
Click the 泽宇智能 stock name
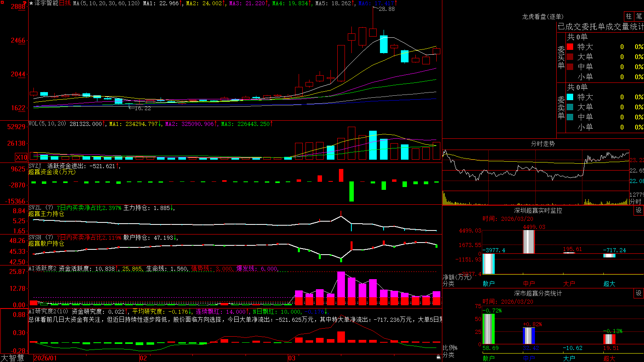coord(46,3)
